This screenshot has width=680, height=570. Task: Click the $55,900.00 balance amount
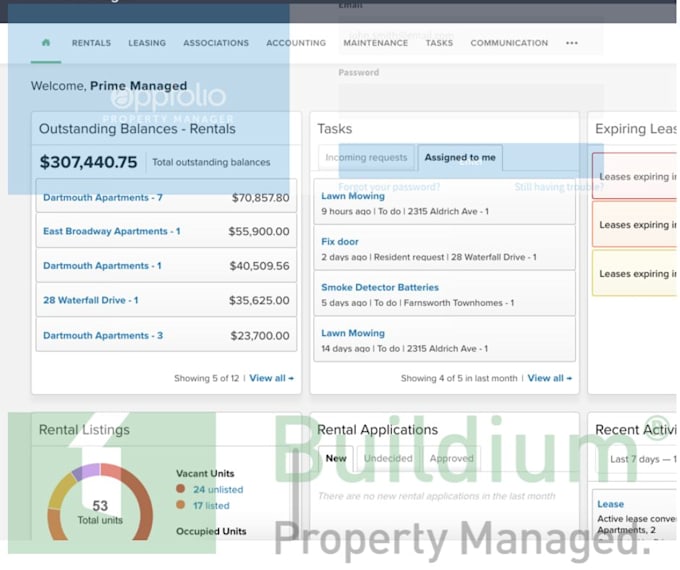pyautogui.click(x=259, y=231)
